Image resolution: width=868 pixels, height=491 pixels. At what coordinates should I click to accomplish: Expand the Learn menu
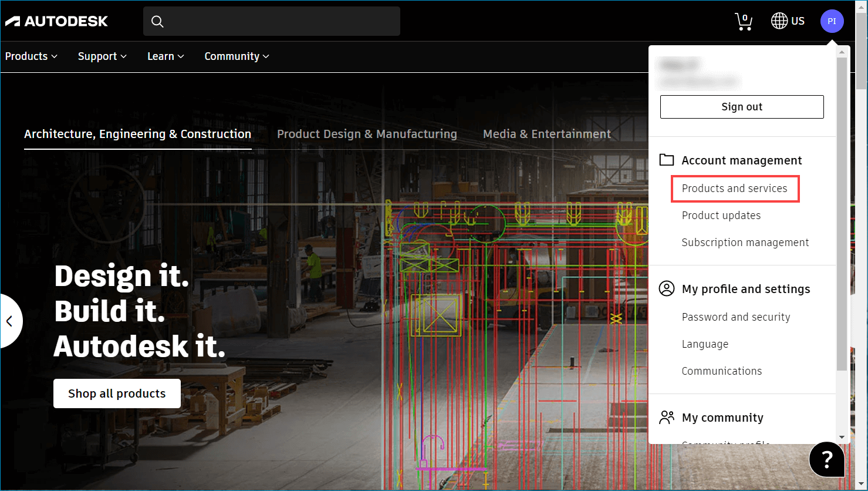click(166, 56)
